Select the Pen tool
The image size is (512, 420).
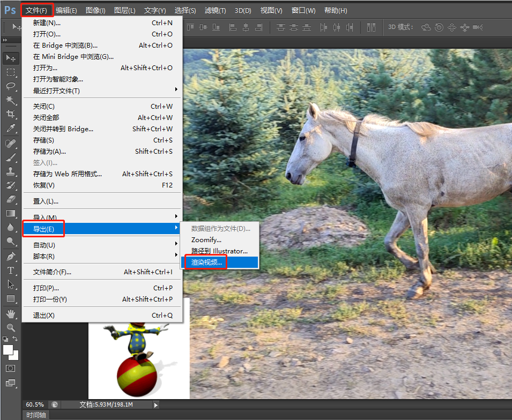pyautogui.click(x=11, y=257)
